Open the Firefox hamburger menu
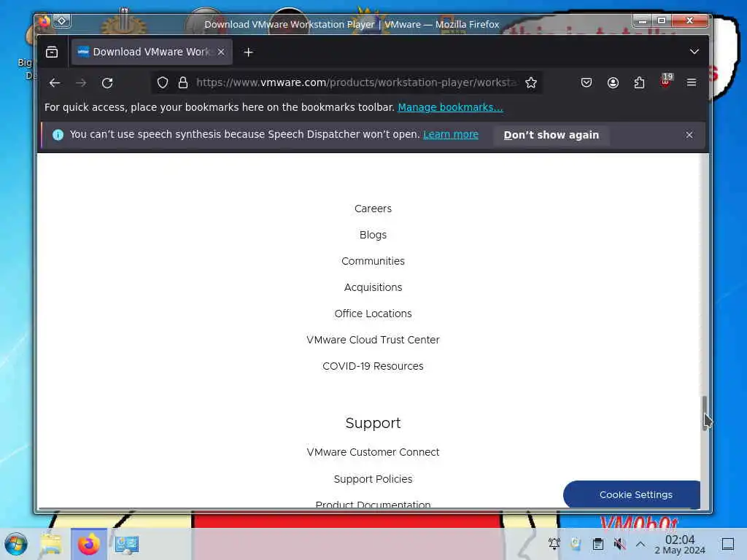The image size is (747, 560). (x=692, y=83)
